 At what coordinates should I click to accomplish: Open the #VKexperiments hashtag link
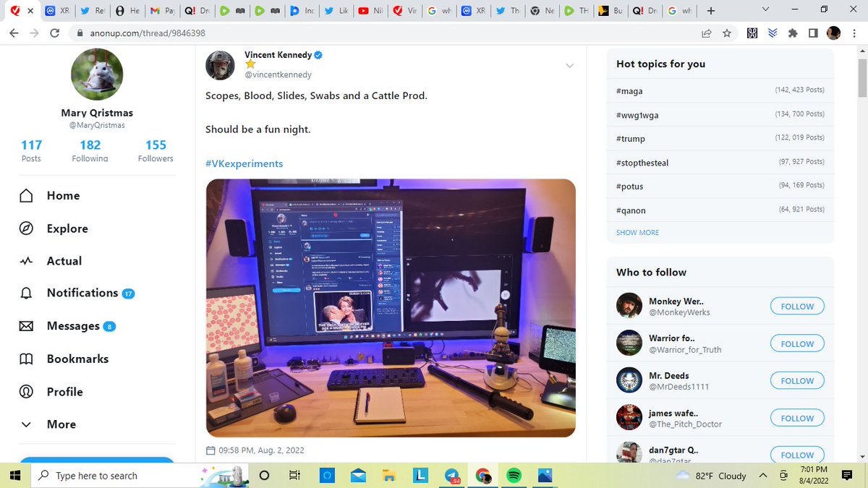pyautogui.click(x=244, y=164)
